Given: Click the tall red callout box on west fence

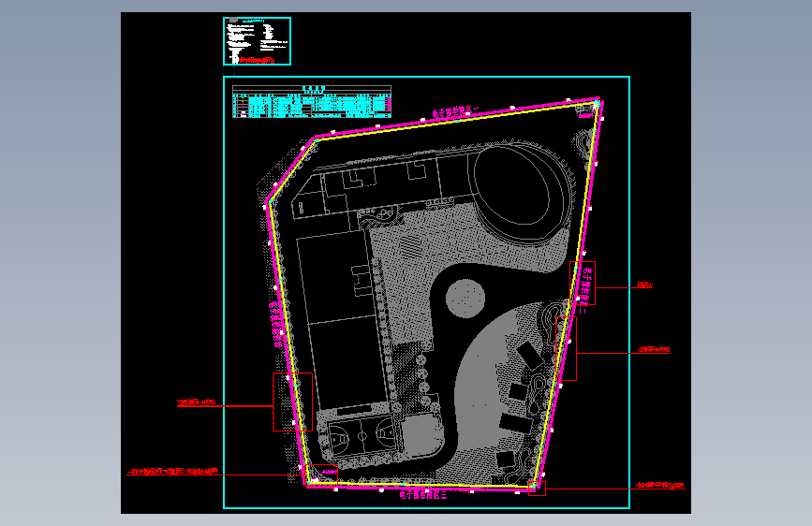Looking at the screenshot, I should click(292, 402).
